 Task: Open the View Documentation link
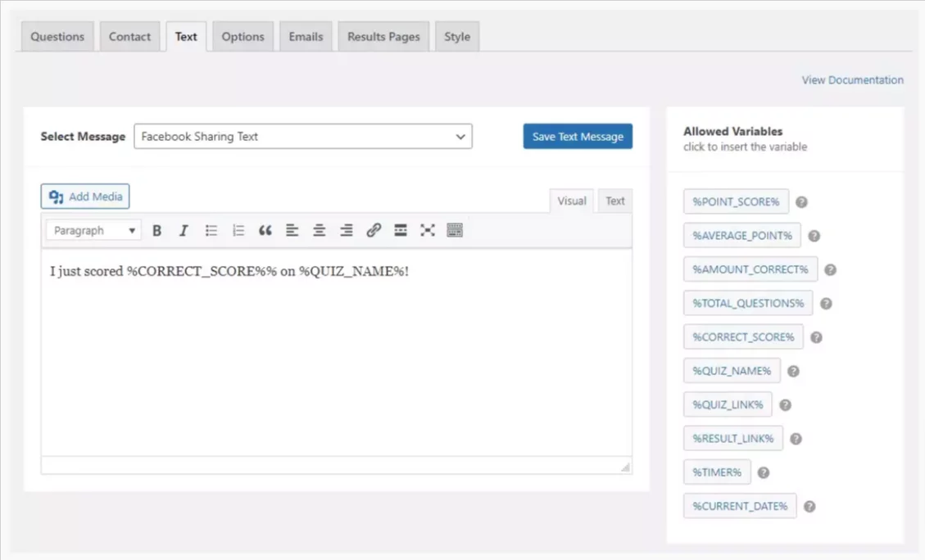click(x=852, y=80)
